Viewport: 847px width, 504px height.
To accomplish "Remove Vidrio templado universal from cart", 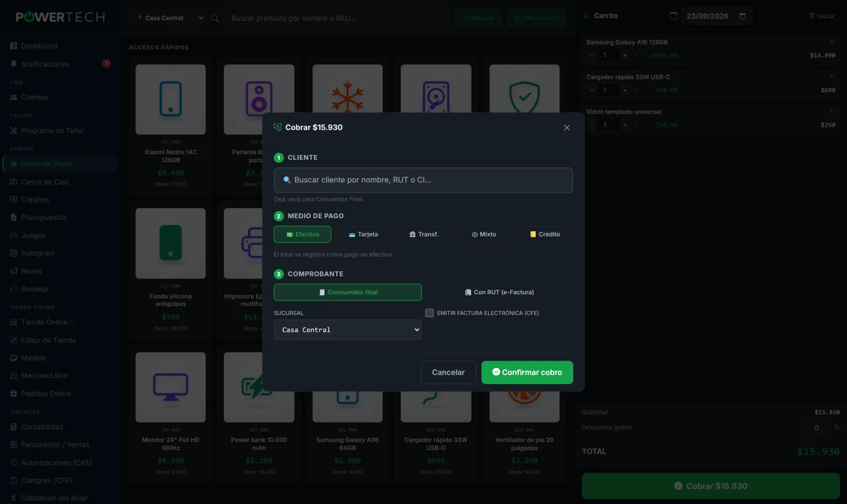I will pos(832,111).
